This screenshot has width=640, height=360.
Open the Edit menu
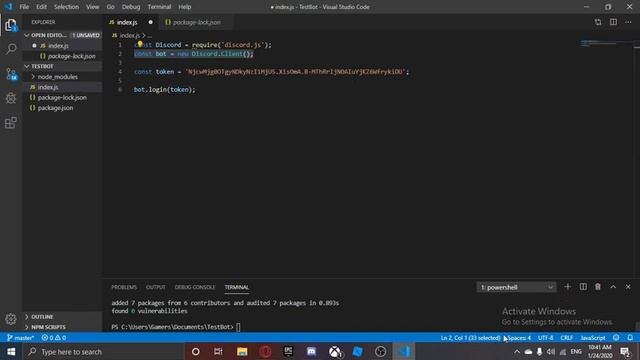coord(41,7)
